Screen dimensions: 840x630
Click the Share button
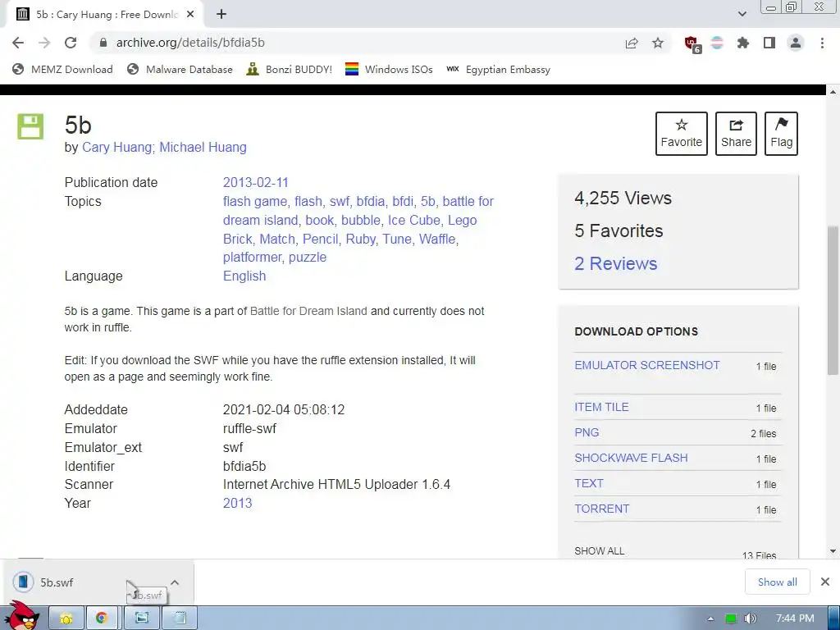[x=736, y=134]
